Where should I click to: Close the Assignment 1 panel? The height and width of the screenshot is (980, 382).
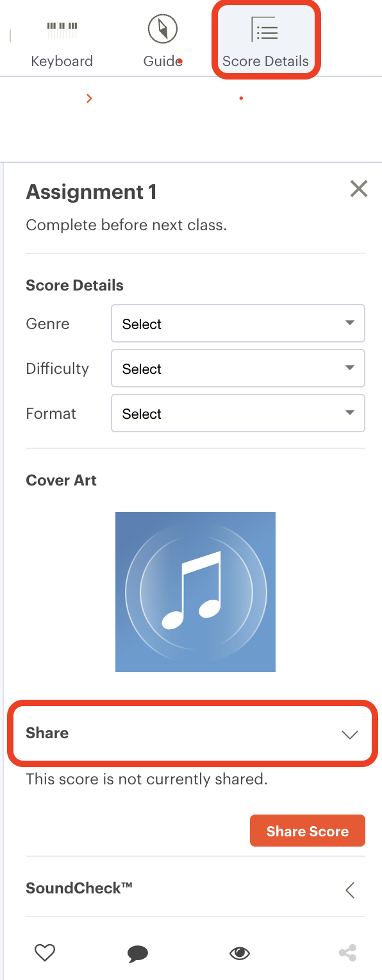[359, 189]
